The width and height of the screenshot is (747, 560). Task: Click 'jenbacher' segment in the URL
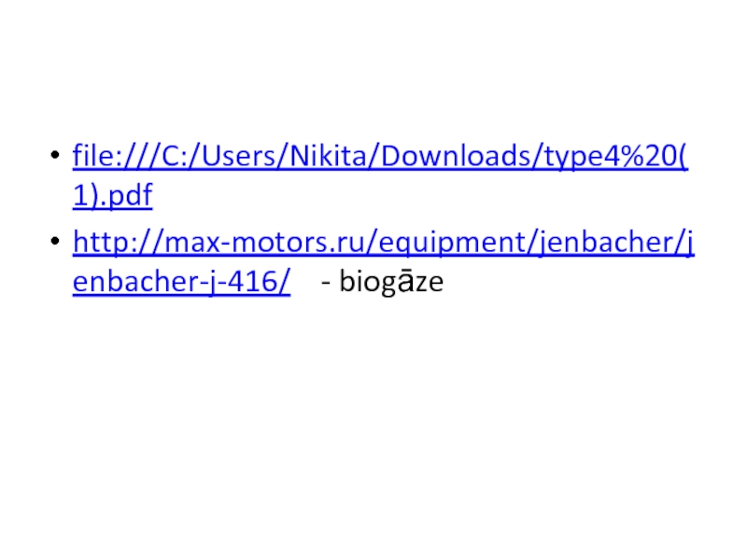pyautogui.click(x=607, y=244)
